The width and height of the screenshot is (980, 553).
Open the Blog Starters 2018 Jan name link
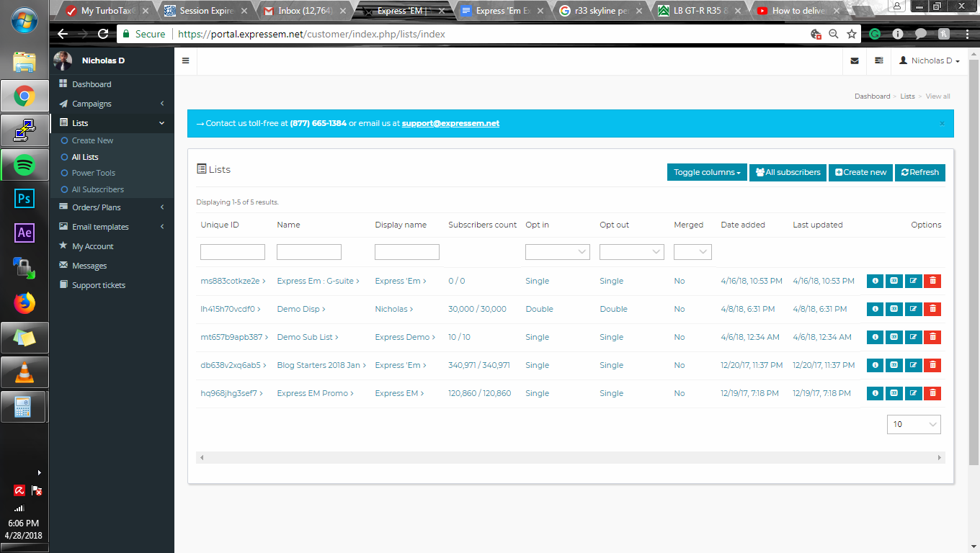coord(321,365)
